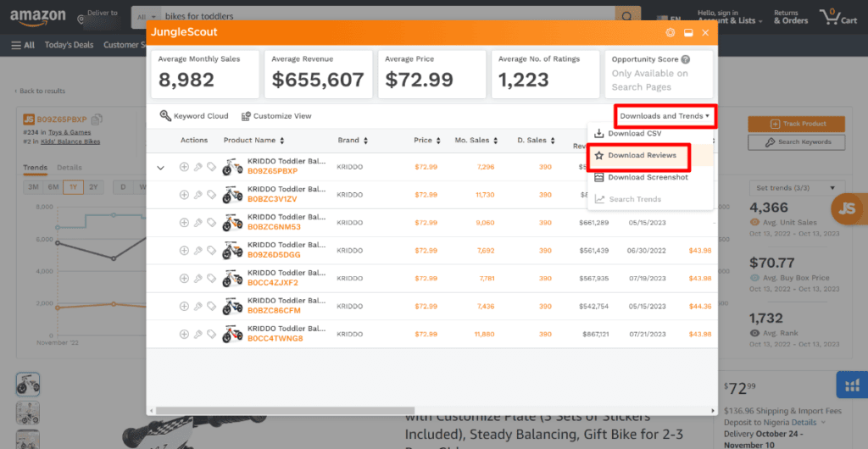Open JungleScout settings gear icon
Viewport: 868px width, 449px height.
[670, 33]
